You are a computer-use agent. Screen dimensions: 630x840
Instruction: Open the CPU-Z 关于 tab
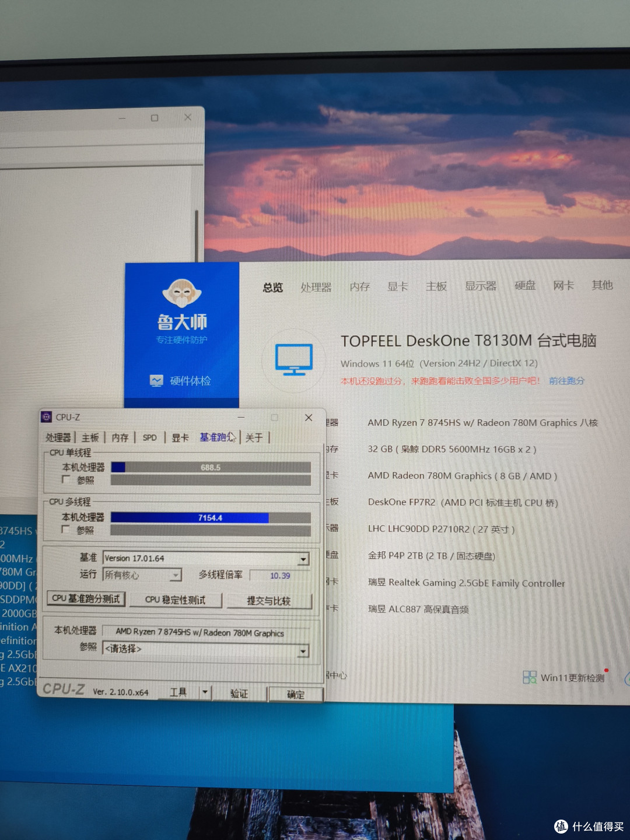pos(254,437)
